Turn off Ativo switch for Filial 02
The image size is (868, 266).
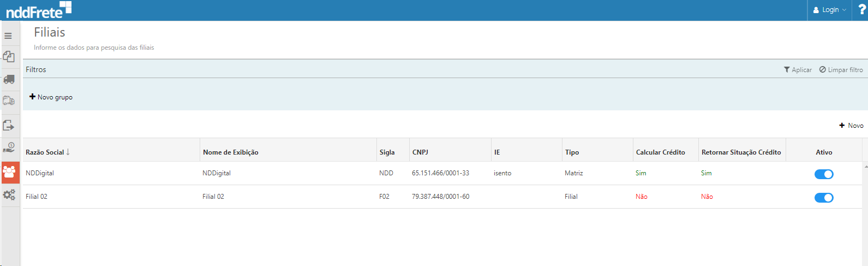click(824, 198)
